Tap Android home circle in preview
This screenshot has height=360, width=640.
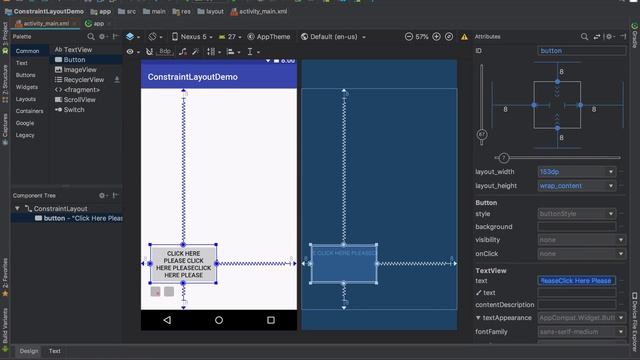tap(219, 320)
